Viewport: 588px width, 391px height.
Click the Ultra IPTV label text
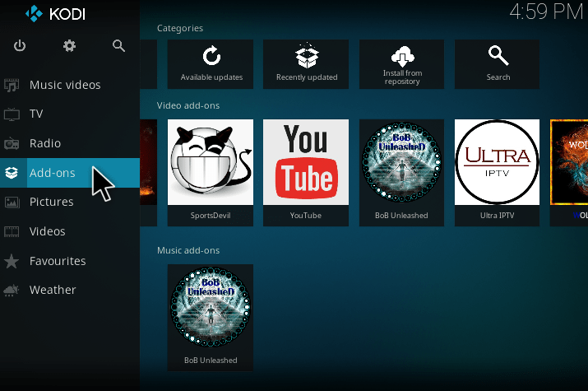click(497, 216)
